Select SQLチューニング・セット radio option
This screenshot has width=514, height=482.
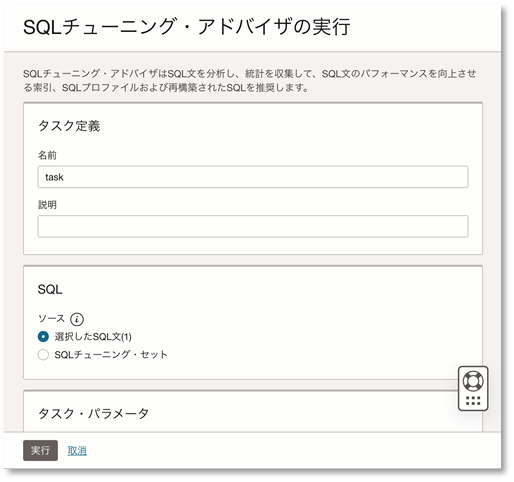43,354
